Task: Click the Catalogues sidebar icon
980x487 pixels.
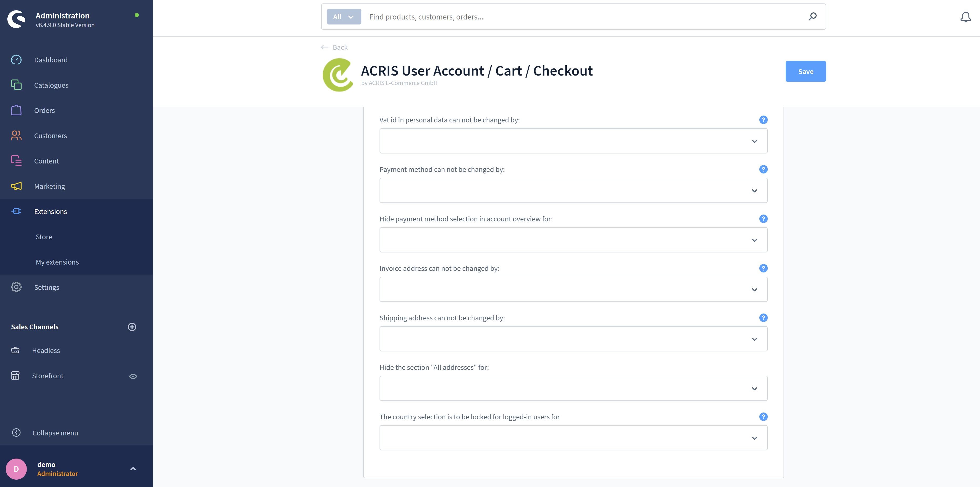Action: 16,85
